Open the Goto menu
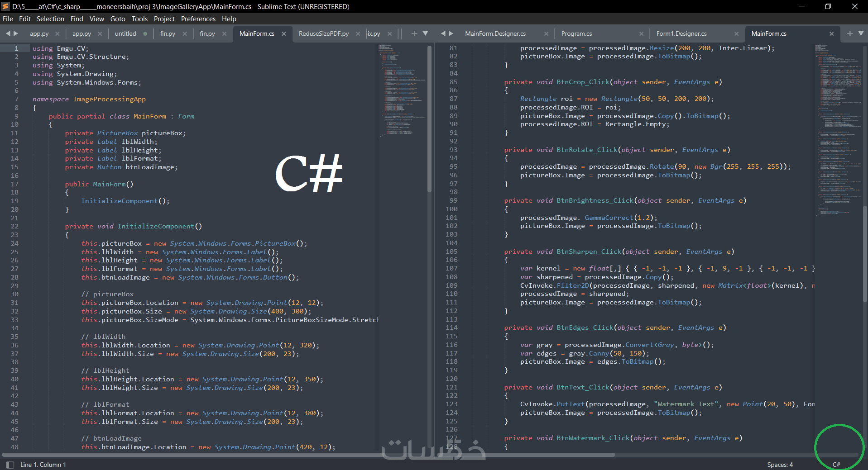Viewport: 868px width, 470px height. pos(118,19)
